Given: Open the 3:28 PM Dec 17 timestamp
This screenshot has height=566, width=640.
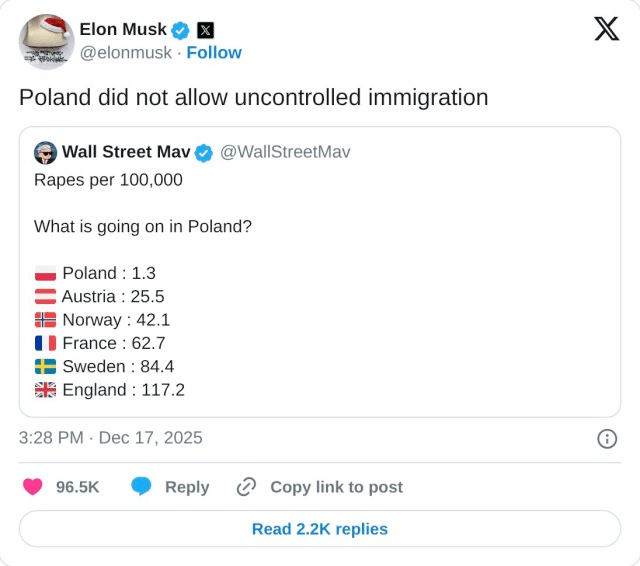Looking at the screenshot, I should pyautogui.click(x=110, y=438).
